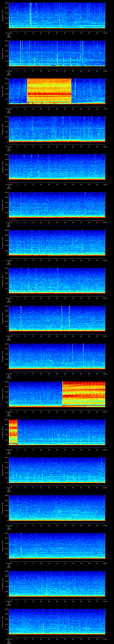Click the 16:18:00 start time label
Screen dimensions: 114x644
(x=9, y=184)
